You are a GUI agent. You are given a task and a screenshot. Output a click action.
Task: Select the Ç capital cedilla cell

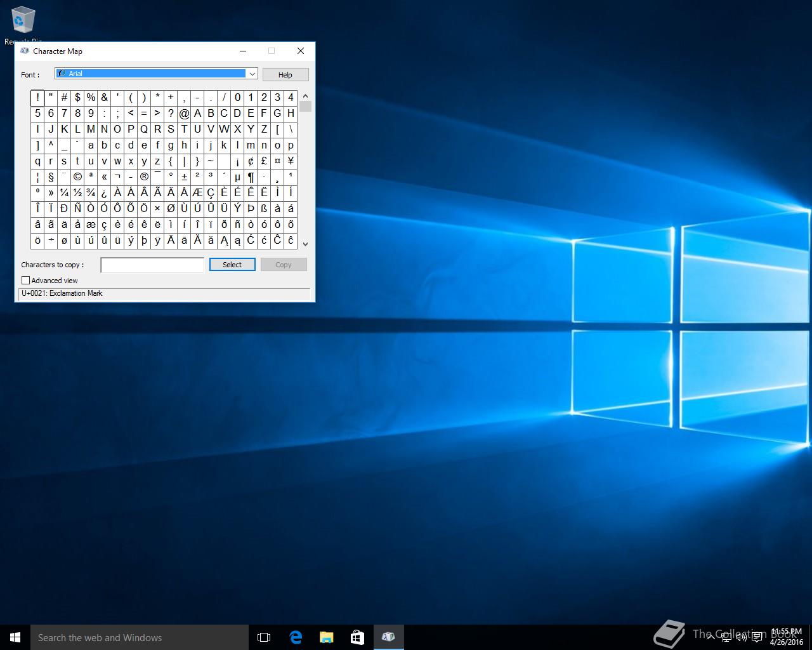pos(211,192)
